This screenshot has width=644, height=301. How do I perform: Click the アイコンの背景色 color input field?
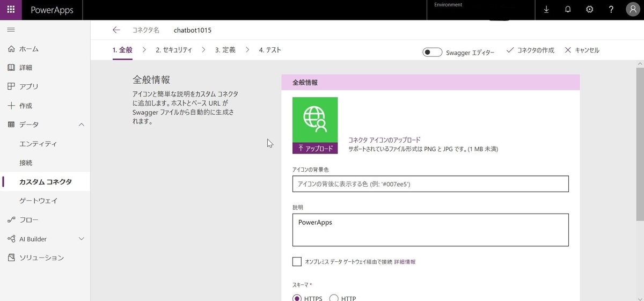click(430, 183)
